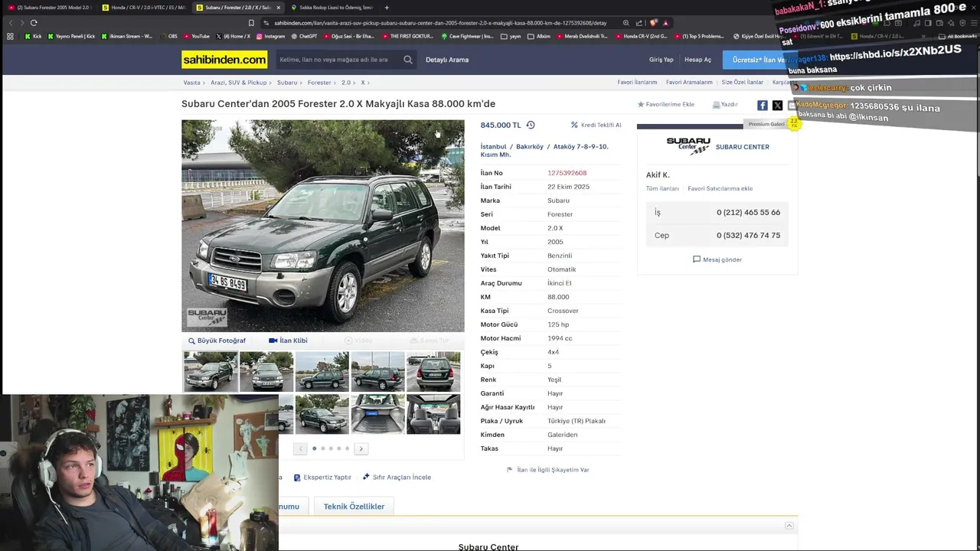Click the İstanbul location link
This screenshot has width=980, height=551.
[493, 146]
